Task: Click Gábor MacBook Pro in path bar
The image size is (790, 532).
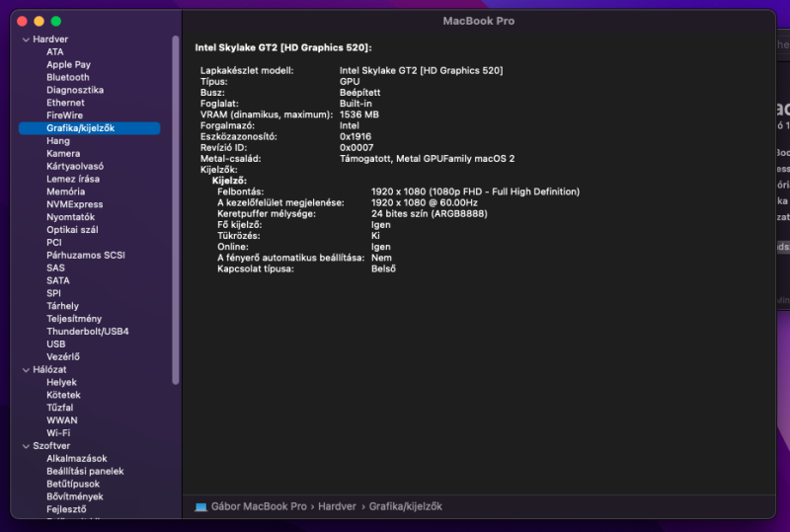Action: [x=259, y=506]
